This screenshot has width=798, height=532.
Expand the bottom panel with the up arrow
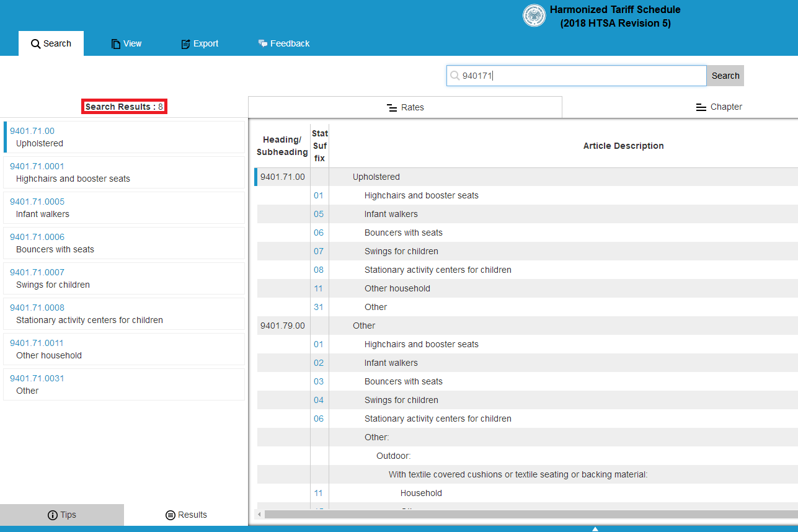tap(595, 529)
